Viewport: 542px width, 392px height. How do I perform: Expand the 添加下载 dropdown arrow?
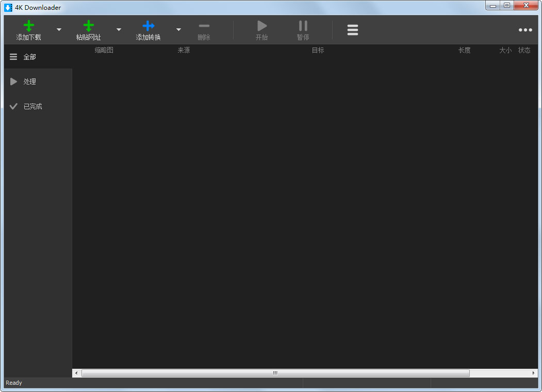click(x=59, y=30)
